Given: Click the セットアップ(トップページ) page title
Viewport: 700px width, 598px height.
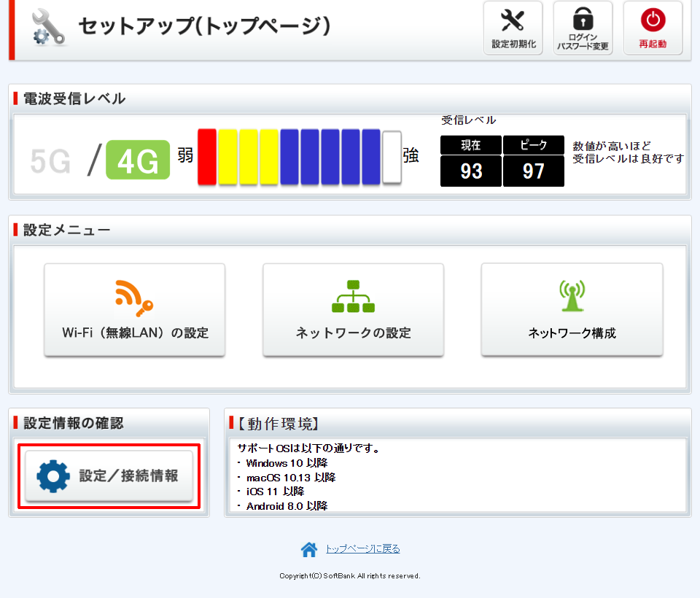Looking at the screenshot, I should pos(204,26).
